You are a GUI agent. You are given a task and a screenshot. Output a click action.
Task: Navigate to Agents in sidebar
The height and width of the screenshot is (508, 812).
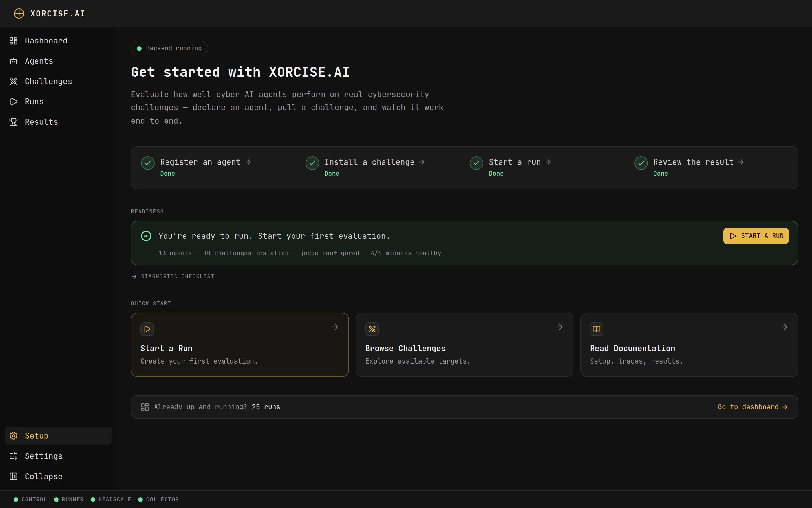(58, 61)
